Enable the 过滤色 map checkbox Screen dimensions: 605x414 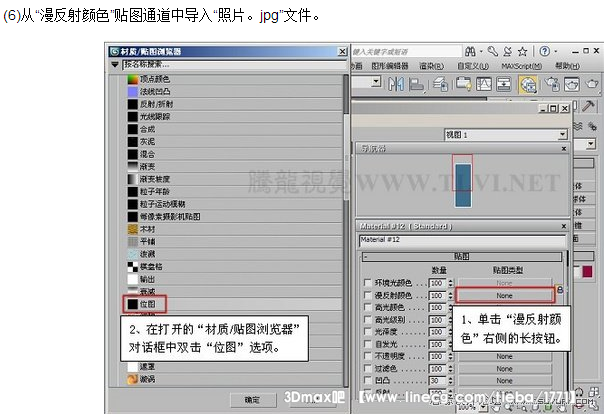tap(368, 368)
